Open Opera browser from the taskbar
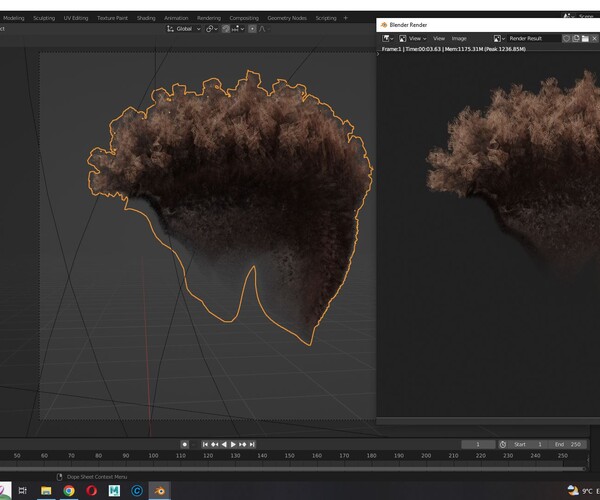Screen dimensions: 600x500 (x=91, y=490)
